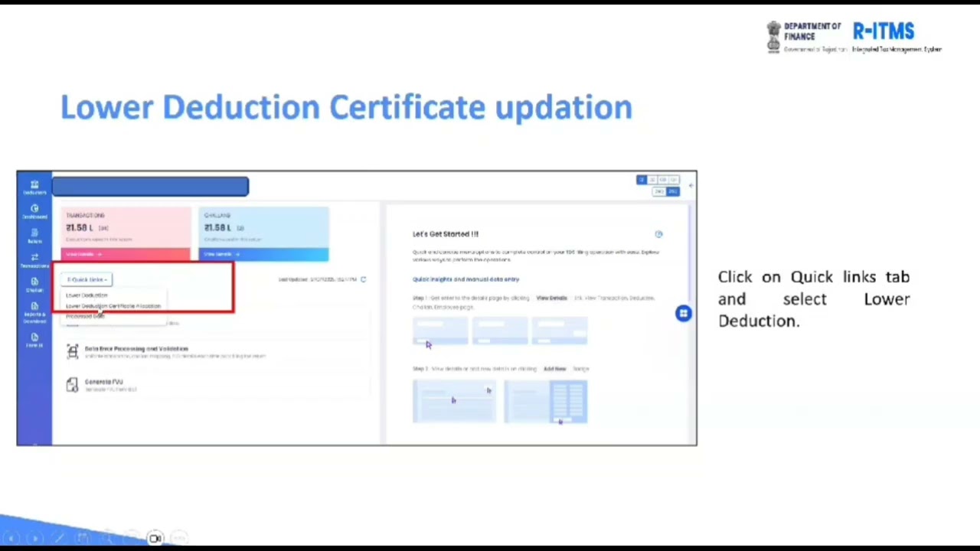Expand the Quick links dropdown
This screenshot has width=980, height=551.
coord(87,279)
